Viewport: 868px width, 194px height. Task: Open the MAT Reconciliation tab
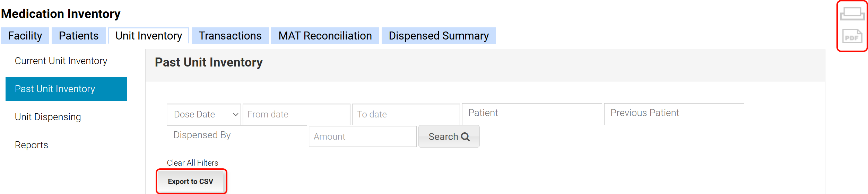point(325,36)
